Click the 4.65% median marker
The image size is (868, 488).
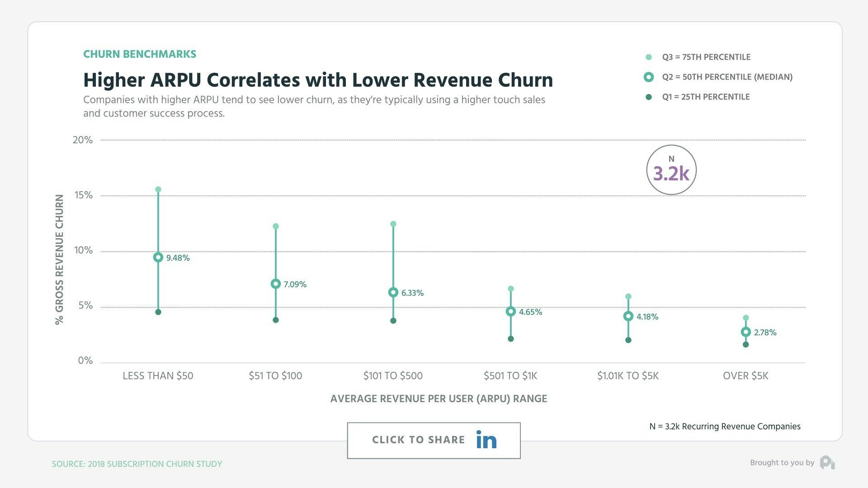point(510,311)
